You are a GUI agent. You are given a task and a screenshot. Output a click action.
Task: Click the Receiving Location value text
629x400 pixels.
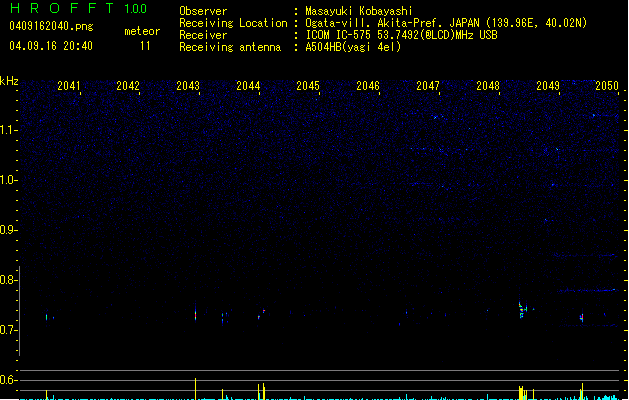point(446,23)
